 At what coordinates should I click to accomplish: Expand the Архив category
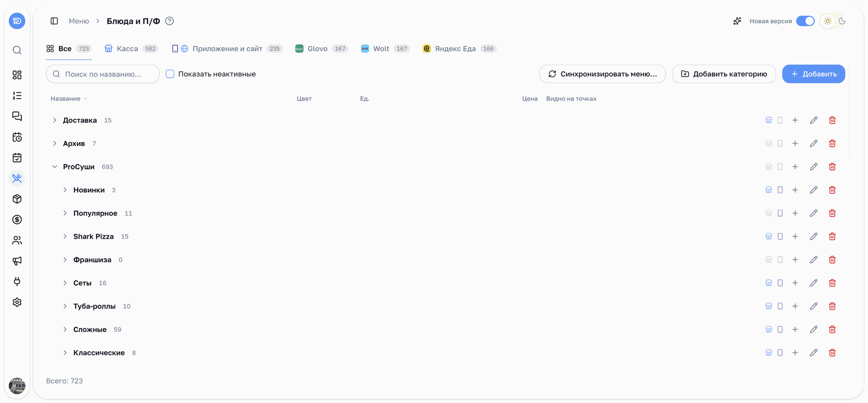[55, 143]
